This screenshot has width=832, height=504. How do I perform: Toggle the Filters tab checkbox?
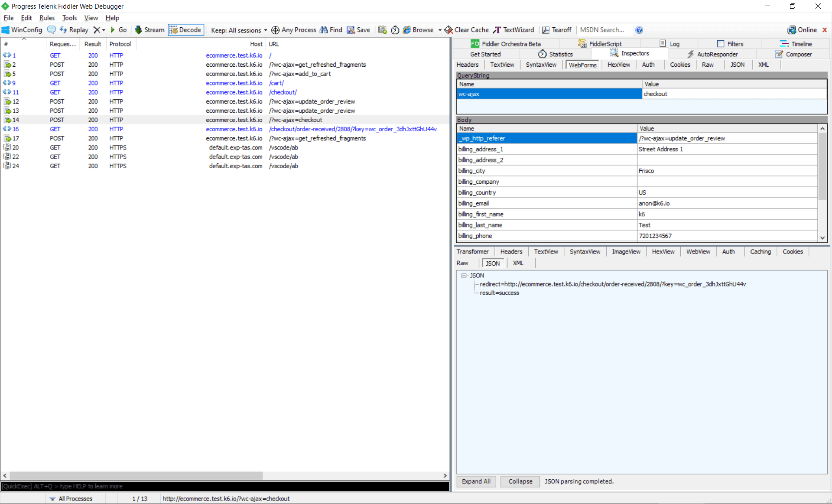tap(721, 43)
